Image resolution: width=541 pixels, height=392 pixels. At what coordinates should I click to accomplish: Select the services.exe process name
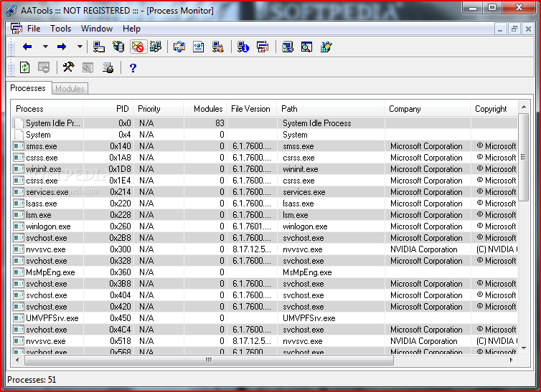[x=47, y=192]
